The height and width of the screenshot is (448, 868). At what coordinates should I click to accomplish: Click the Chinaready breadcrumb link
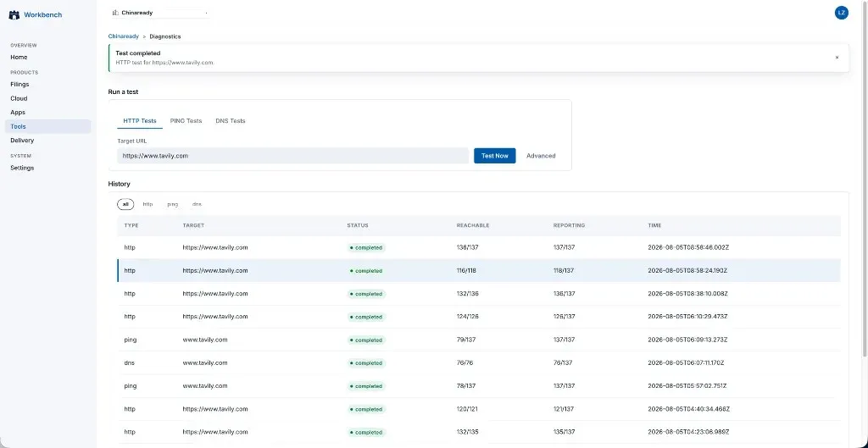point(124,36)
